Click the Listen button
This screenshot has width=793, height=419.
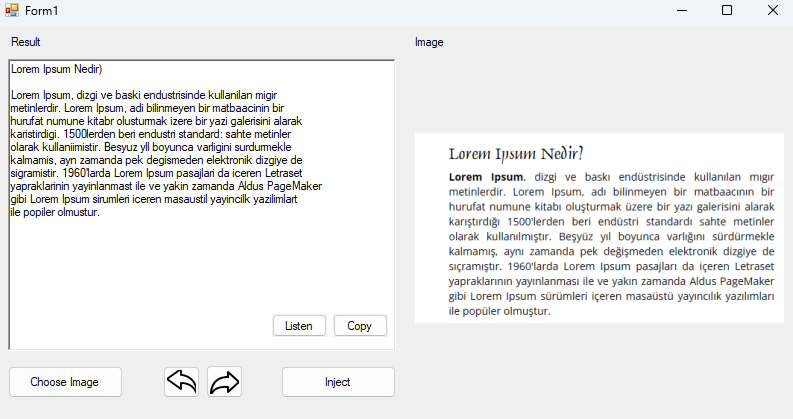299,326
